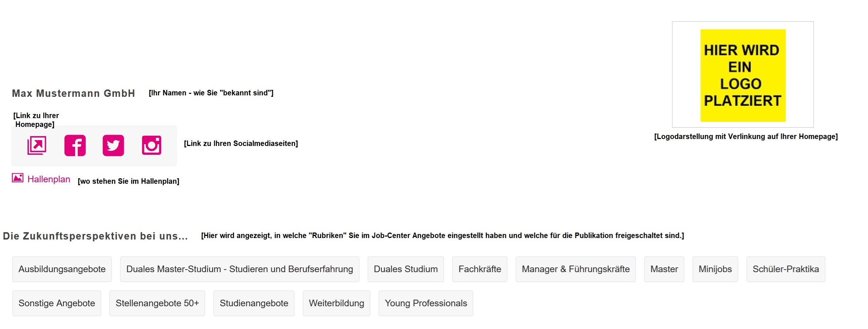Open the yellow exhibitor logo placeholder
The width and height of the screenshot is (868, 329).
(742, 76)
